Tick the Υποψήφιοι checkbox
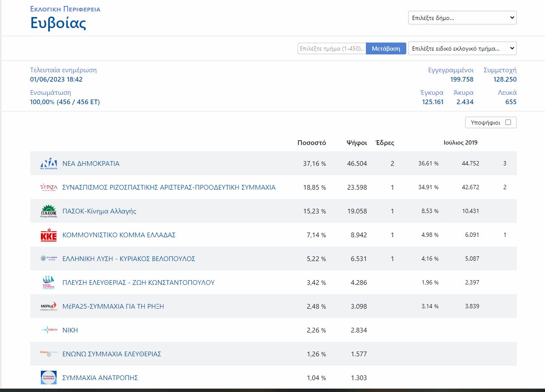 click(x=508, y=122)
